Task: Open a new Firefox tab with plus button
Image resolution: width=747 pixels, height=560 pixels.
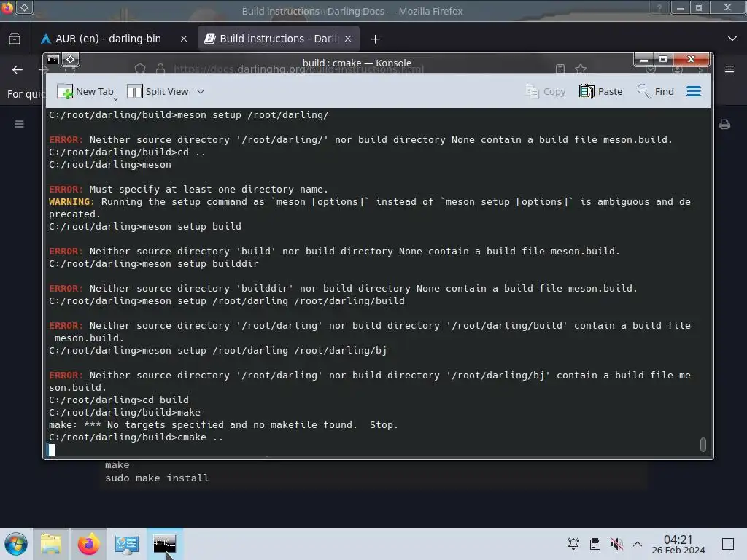Action: click(376, 39)
